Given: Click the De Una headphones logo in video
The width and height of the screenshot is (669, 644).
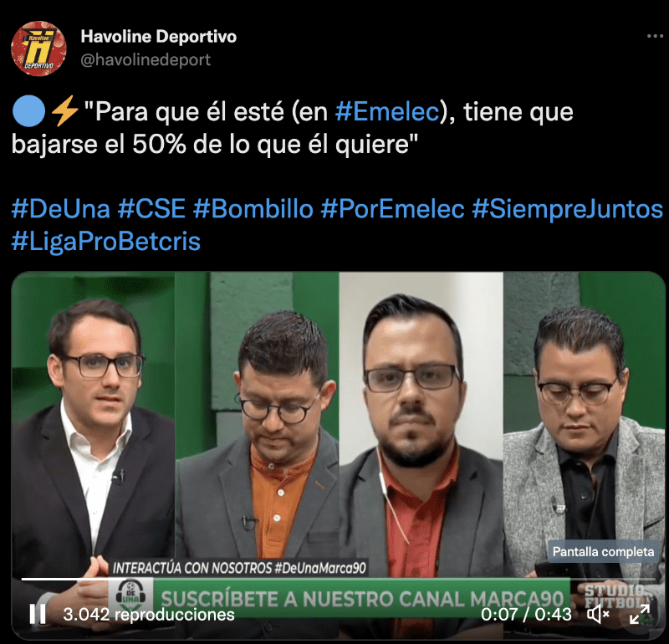Looking at the screenshot, I should click(130, 595).
